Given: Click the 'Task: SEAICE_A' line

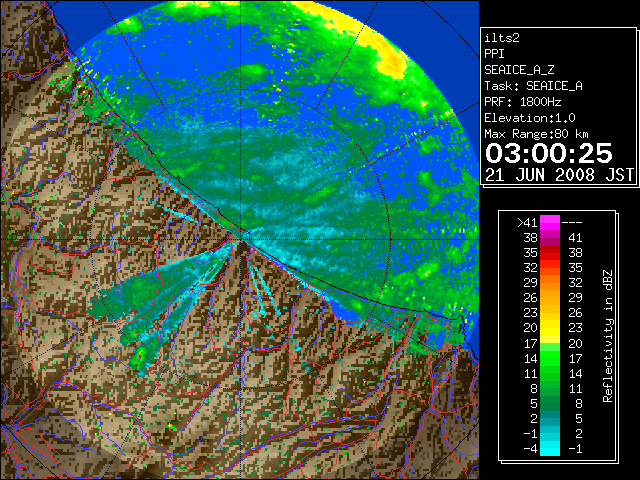Looking at the screenshot, I should [x=533, y=86].
